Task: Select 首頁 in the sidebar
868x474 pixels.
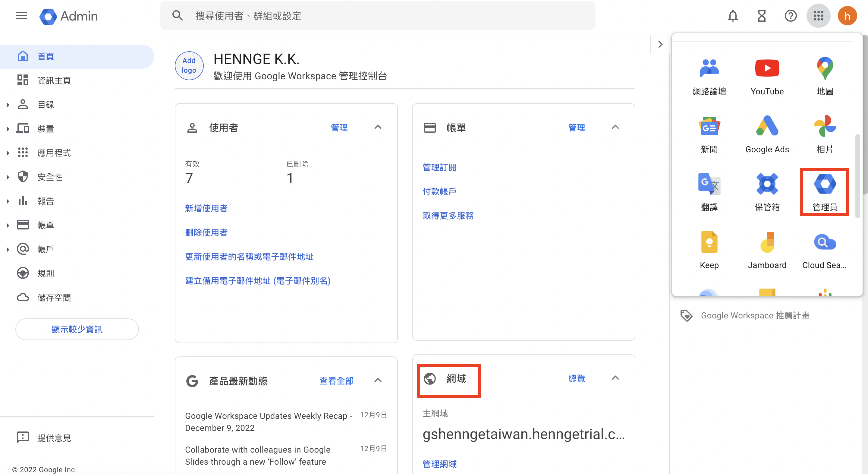Action: [77, 56]
